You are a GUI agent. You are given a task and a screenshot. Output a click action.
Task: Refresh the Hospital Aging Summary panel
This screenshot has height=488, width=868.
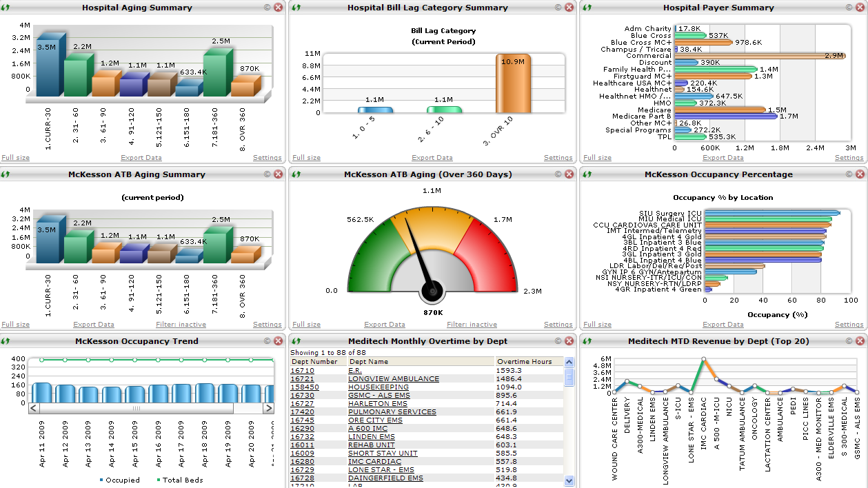click(x=6, y=8)
